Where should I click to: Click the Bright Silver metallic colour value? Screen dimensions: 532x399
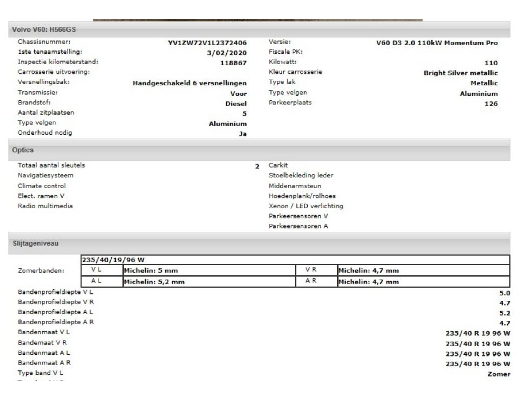[461, 73]
